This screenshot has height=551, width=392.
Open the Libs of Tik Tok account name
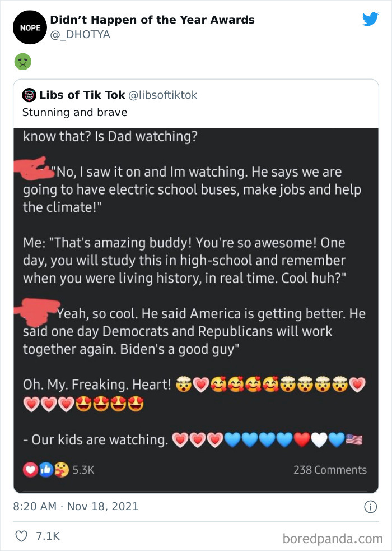coord(82,95)
